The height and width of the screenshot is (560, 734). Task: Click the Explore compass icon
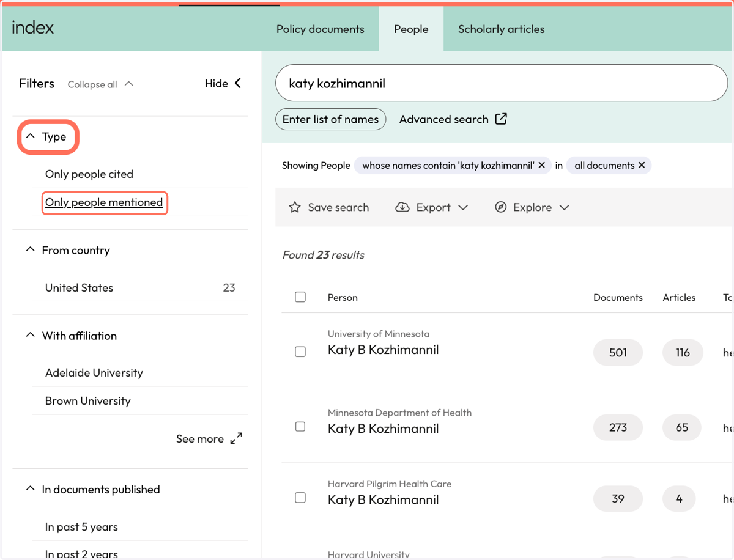click(500, 207)
